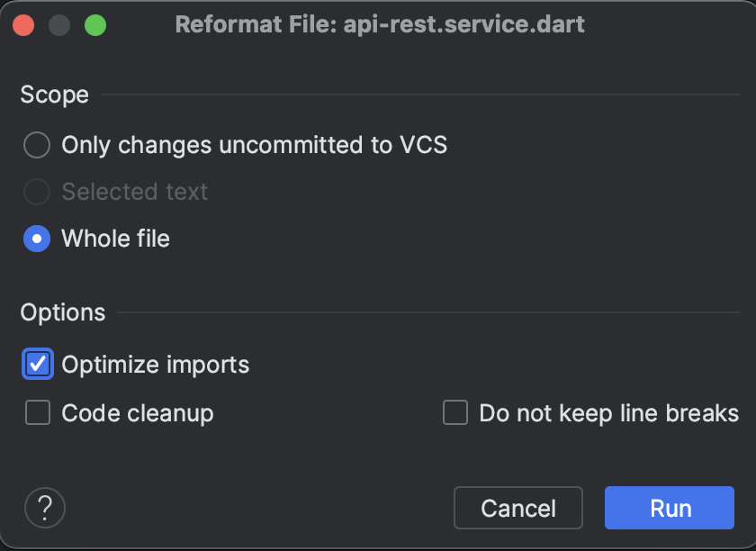756x551 pixels.
Task: Select the grayed-out Selected text radio option
Action: [x=37, y=192]
